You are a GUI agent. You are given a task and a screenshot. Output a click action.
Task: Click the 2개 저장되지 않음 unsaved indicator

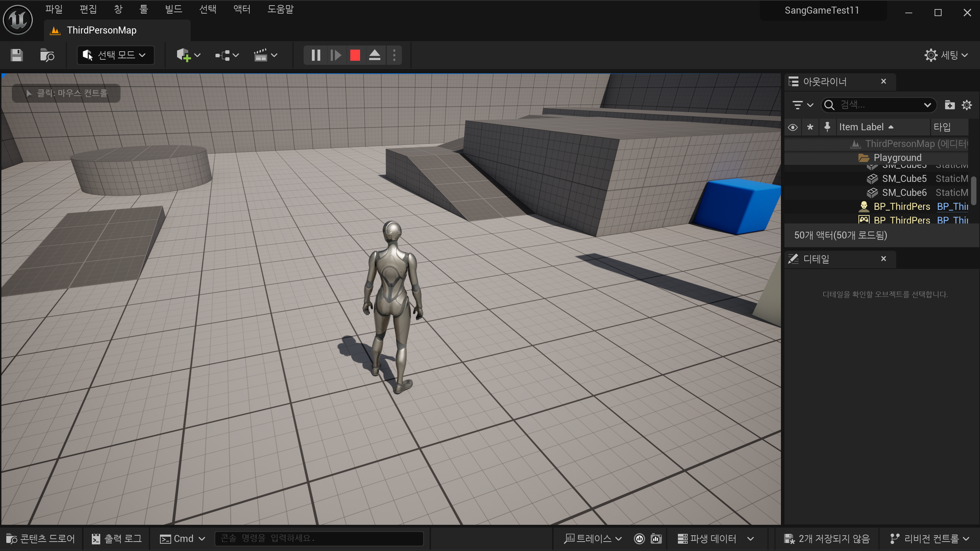(x=827, y=538)
